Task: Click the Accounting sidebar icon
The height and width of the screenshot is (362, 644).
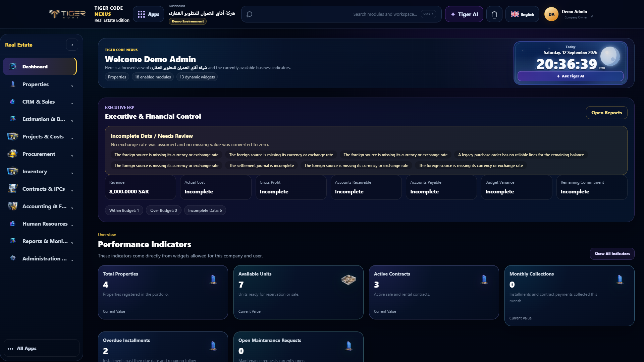Action: (x=13, y=206)
